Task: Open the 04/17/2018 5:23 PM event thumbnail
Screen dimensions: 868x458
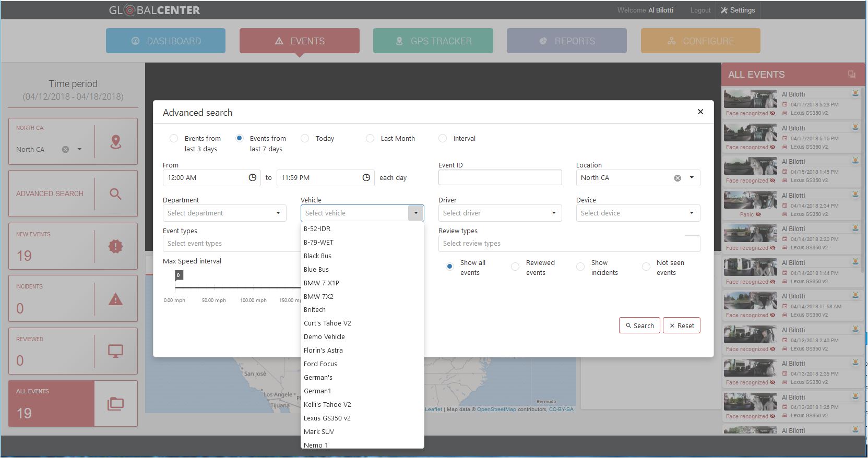Action: tap(750, 99)
